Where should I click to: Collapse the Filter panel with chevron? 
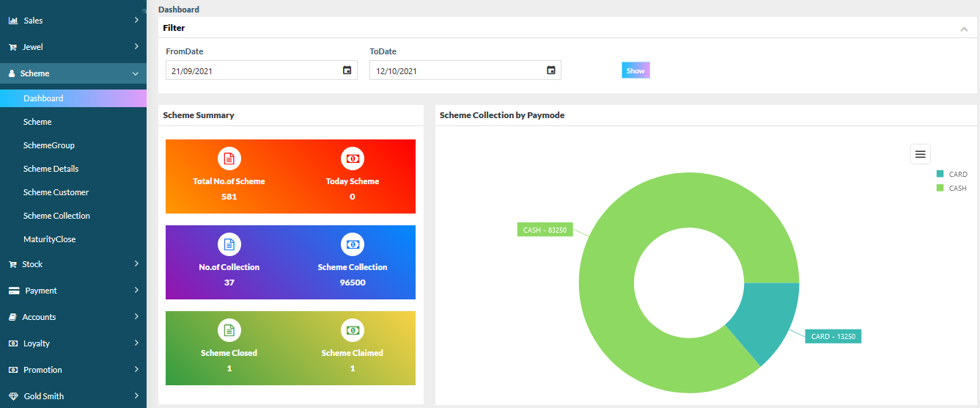point(964,29)
